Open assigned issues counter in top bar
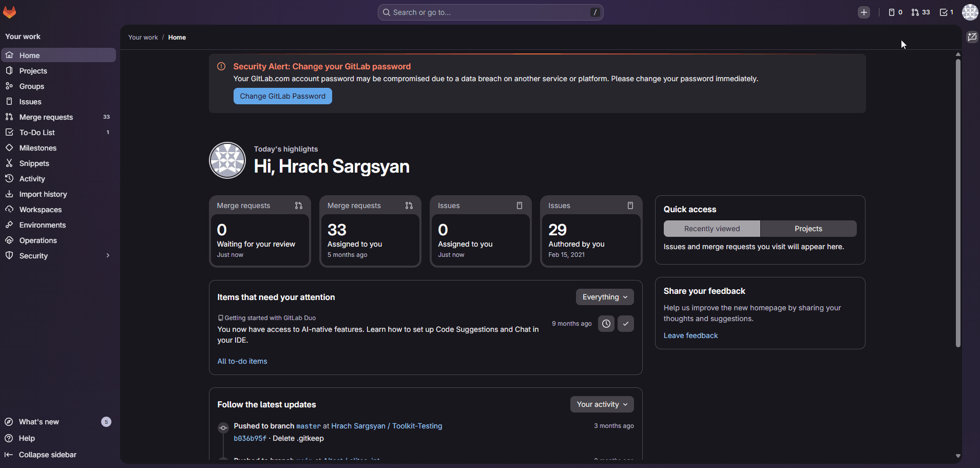980x468 pixels. pos(895,12)
